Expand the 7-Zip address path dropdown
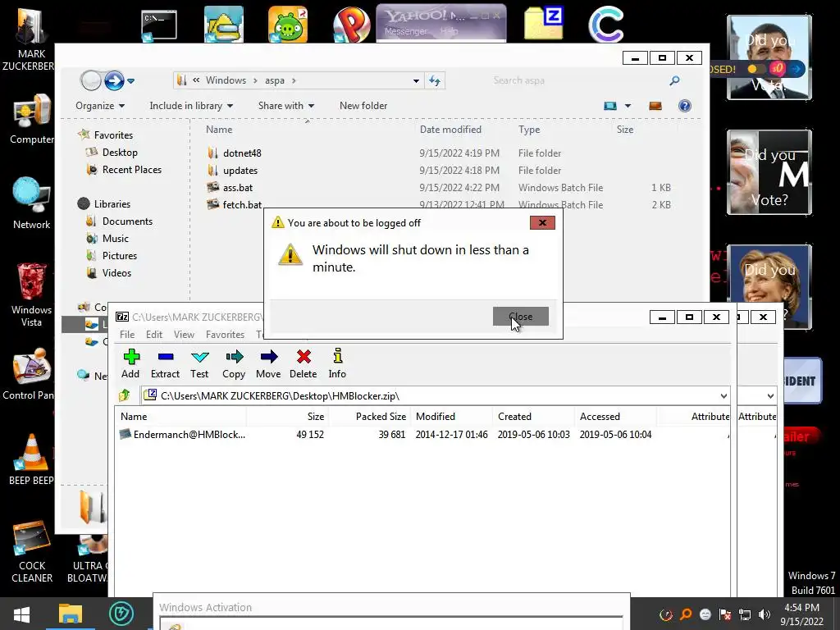 (x=724, y=396)
